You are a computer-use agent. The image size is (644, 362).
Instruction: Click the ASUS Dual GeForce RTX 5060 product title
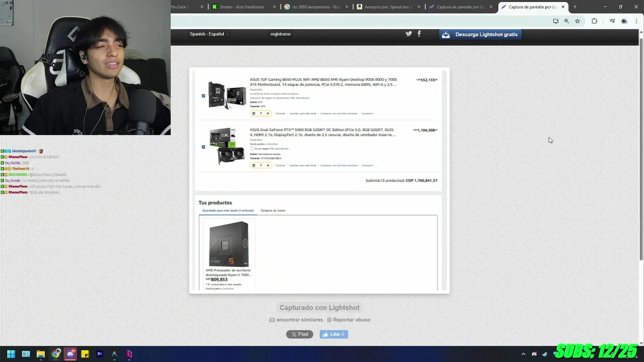[x=323, y=132]
